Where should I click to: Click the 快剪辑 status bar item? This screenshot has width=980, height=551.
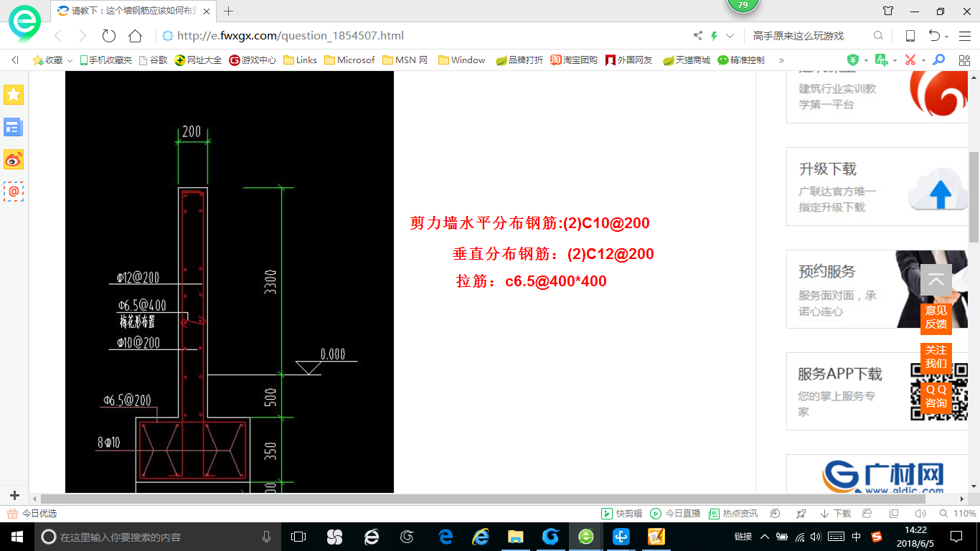pos(622,514)
